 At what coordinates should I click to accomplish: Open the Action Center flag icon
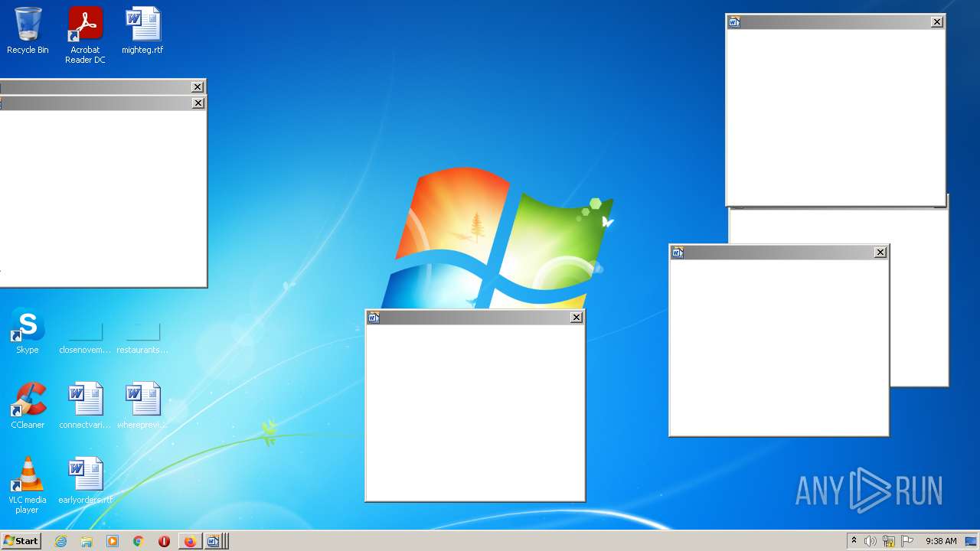907,541
